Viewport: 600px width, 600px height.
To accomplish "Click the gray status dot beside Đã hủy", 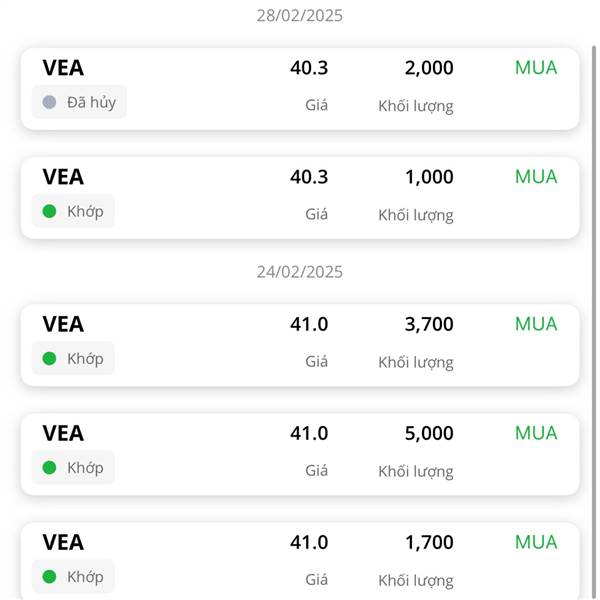I will point(49,102).
